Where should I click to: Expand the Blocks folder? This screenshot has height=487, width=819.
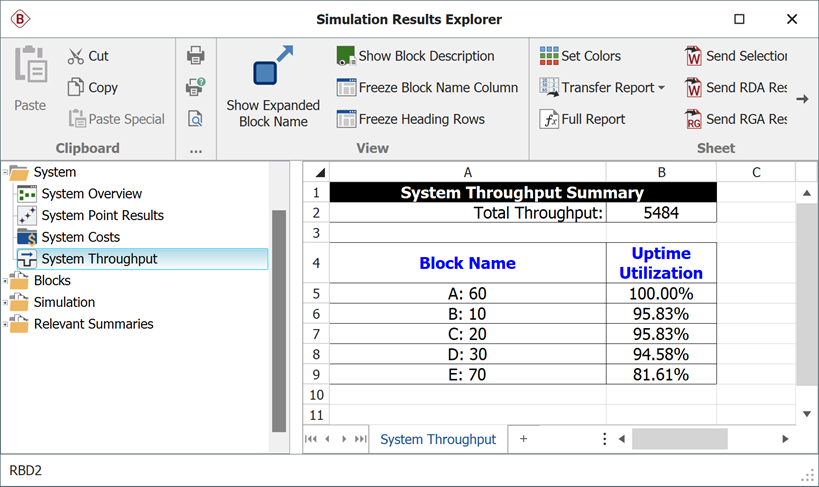tap(7, 281)
